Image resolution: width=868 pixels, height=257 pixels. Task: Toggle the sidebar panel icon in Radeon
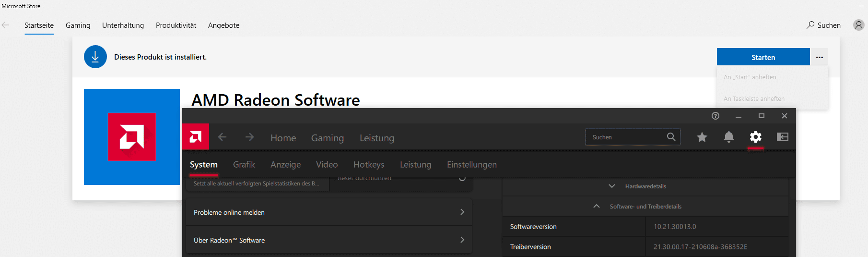point(782,137)
